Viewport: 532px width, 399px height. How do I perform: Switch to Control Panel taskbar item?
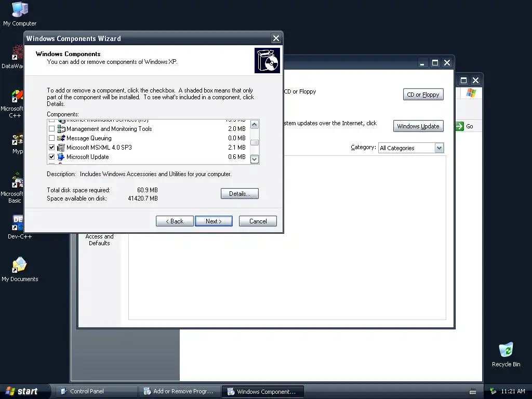tap(96, 391)
